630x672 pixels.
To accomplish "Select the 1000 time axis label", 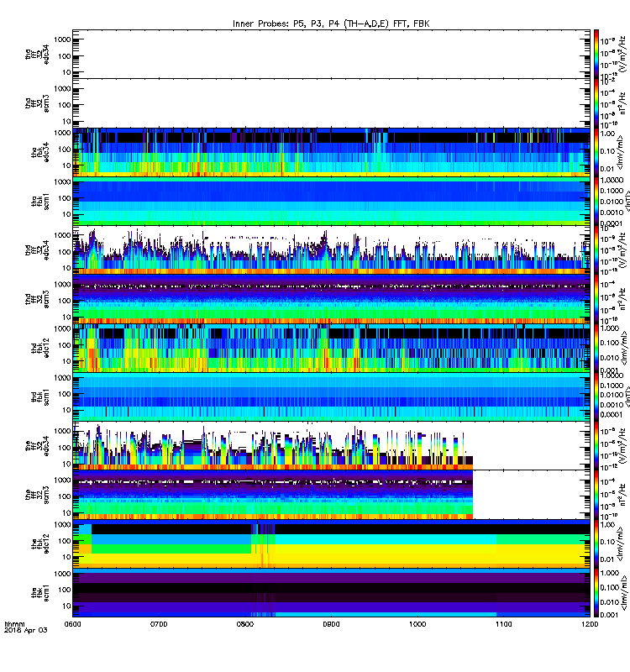I will [417, 624].
